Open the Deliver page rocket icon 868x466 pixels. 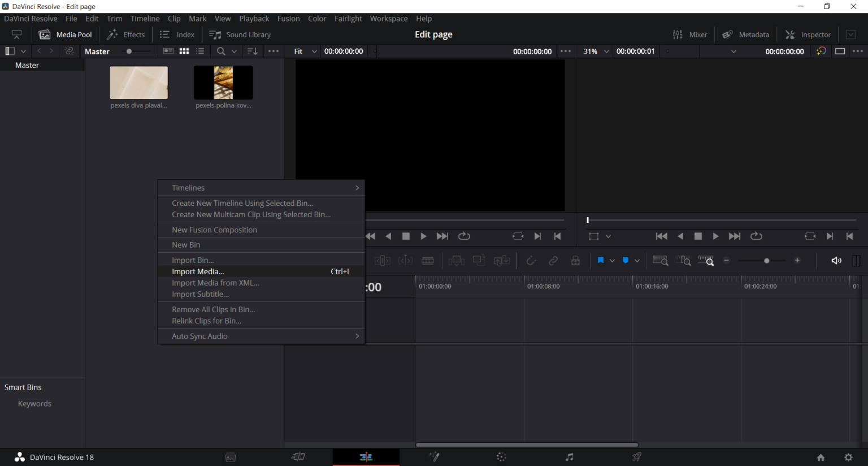point(637,457)
